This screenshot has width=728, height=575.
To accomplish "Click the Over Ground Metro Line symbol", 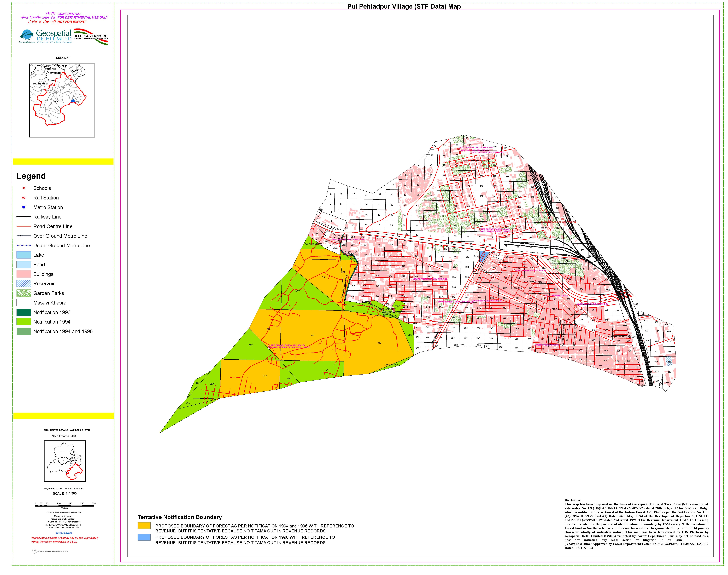I will pos(24,236).
